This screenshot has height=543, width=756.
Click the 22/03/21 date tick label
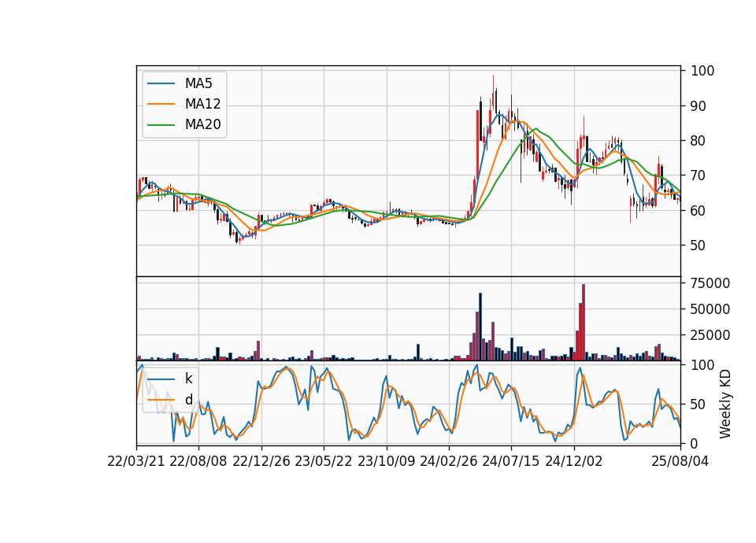pyautogui.click(x=136, y=461)
